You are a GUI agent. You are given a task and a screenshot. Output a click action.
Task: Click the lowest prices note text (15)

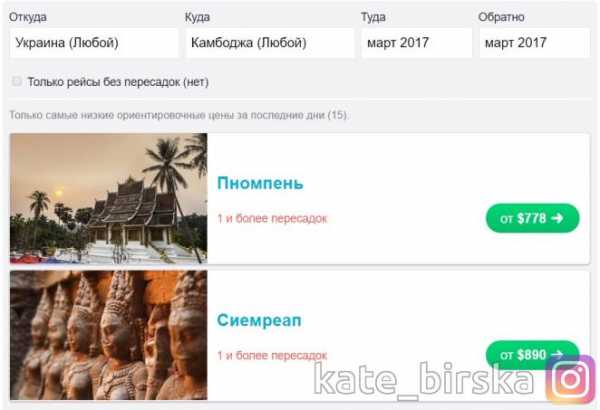179,115
